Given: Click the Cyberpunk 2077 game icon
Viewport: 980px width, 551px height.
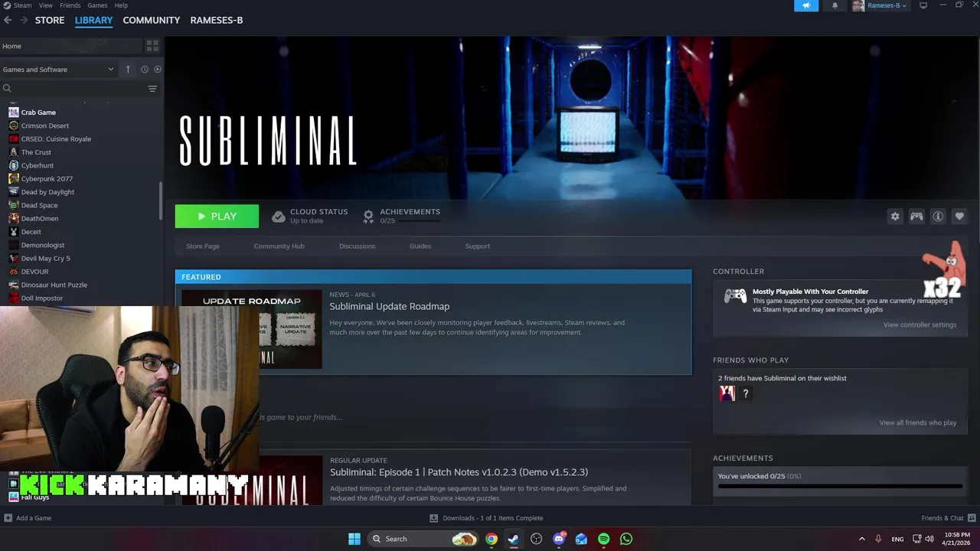Looking at the screenshot, I should point(14,178).
